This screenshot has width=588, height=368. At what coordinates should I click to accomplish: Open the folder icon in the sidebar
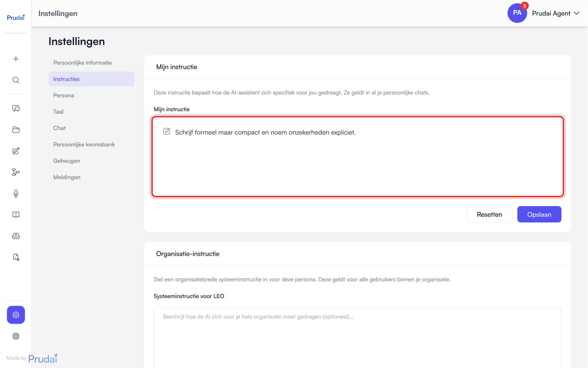coord(16,129)
